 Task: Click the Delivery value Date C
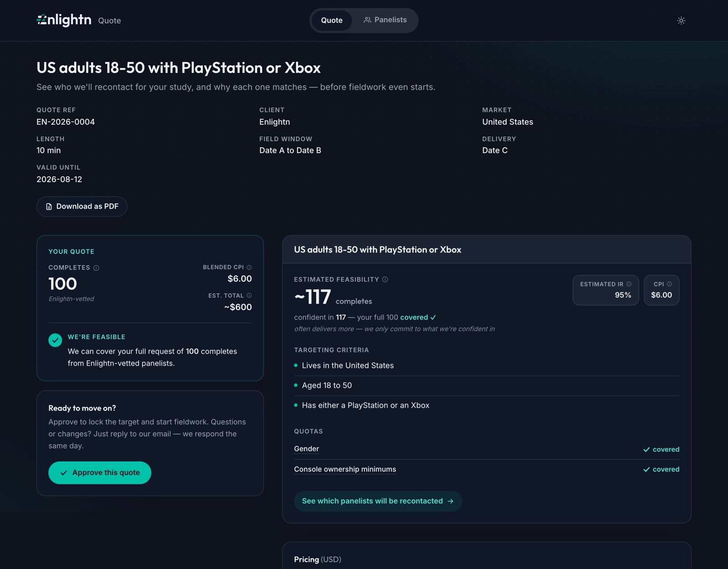[x=495, y=150]
